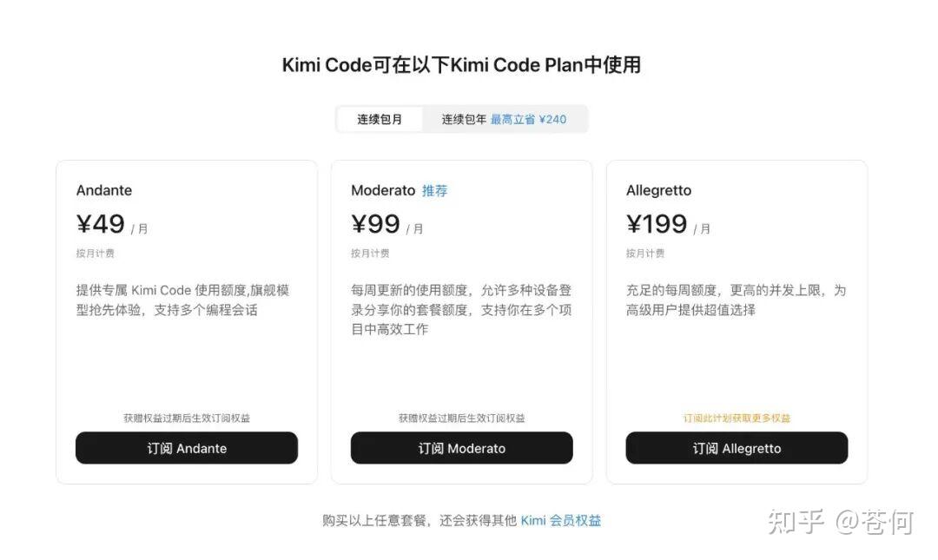Screen dimensions: 938x560
Task: Select the 连续包月 billing tab
Action: pos(380,119)
